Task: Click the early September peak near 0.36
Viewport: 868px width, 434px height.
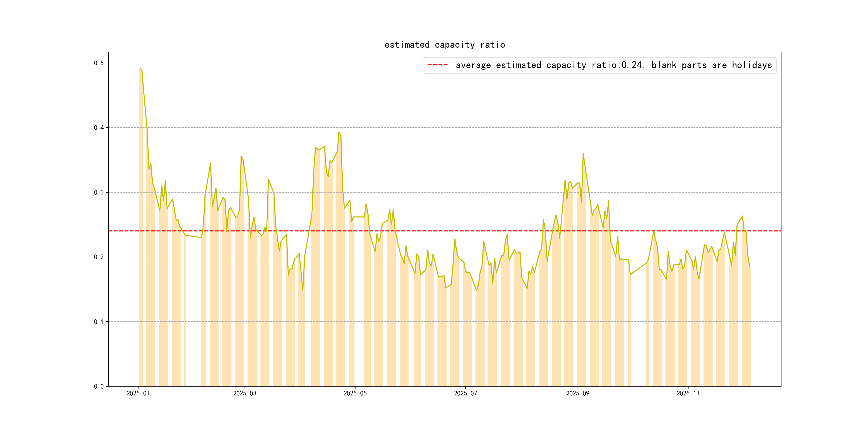Action: click(583, 154)
